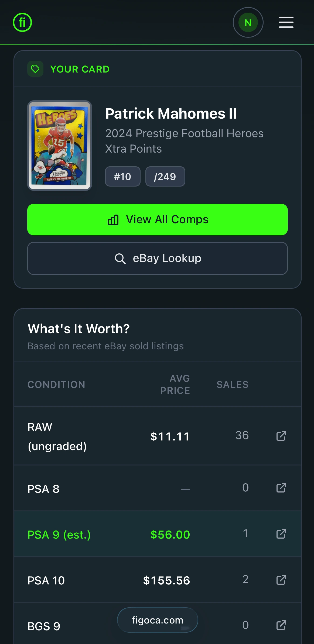
Task: Click the green tag icon
Action: pyautogui.click(x=35, y=69)
